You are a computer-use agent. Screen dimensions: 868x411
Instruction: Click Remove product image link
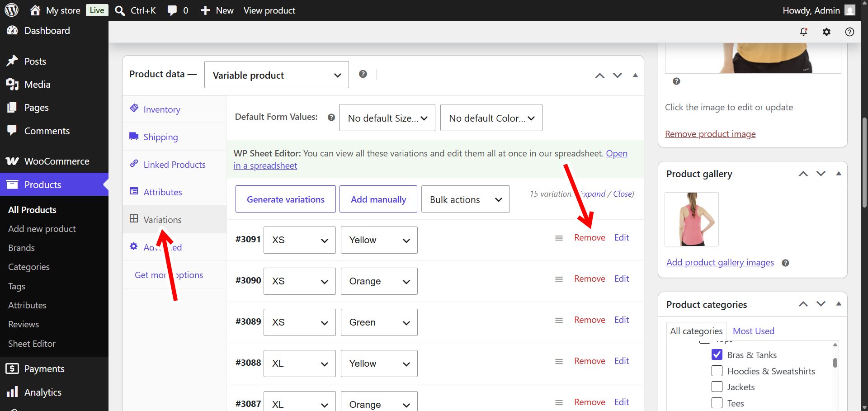[x=710, y=134]
